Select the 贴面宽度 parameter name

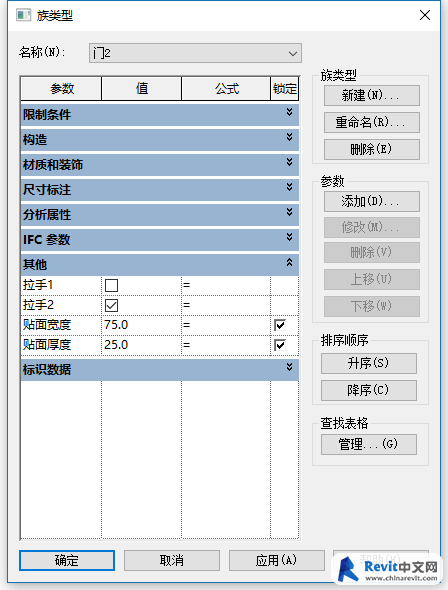[47, 325]
